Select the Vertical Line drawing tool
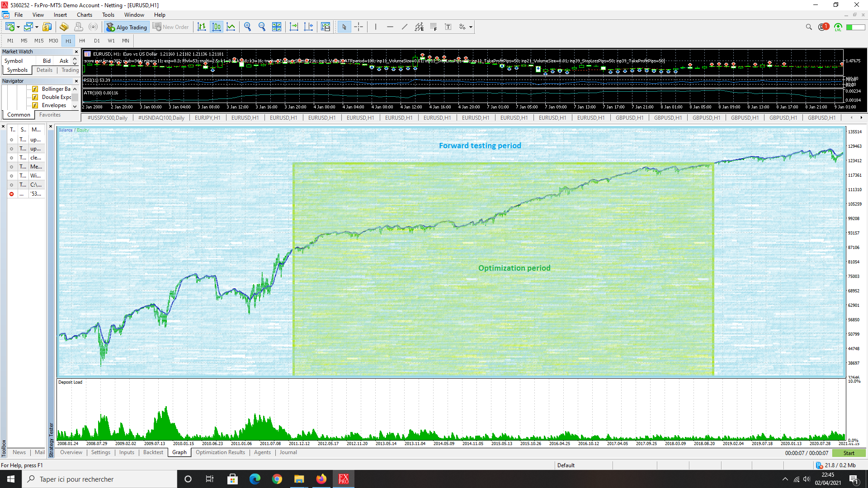The image size is (868, 488). click(376, 27)
